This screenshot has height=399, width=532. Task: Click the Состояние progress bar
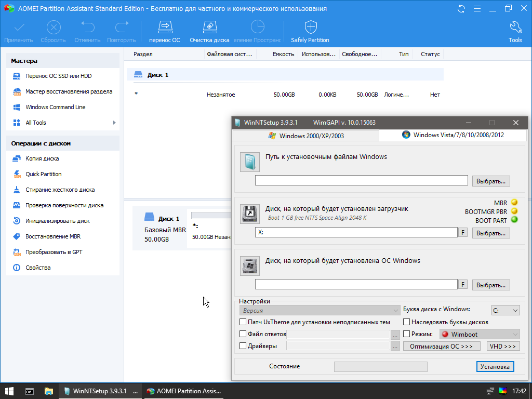click(381, 367)
